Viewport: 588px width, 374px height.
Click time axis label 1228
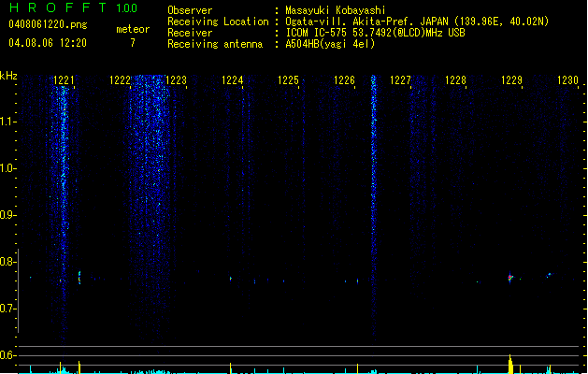click(455, 80)
